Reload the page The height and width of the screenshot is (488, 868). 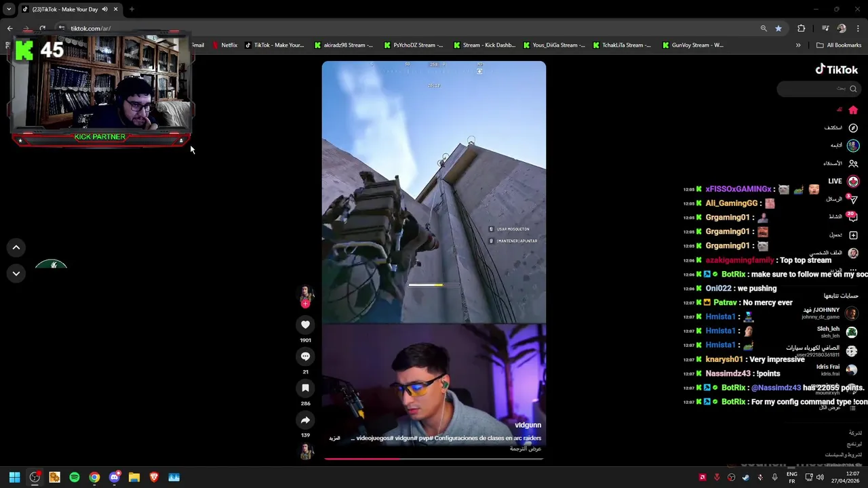42,28
